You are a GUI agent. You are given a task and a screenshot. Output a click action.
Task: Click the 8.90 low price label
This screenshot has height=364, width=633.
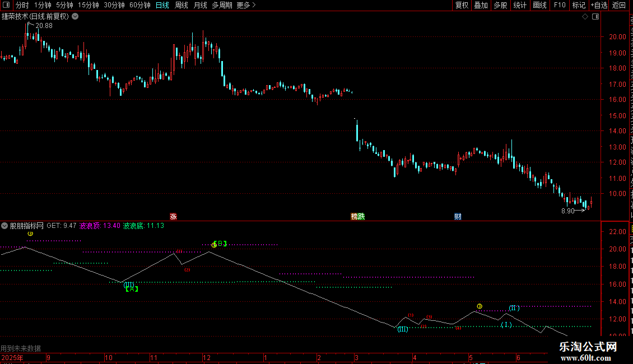click(x=567, y=211)
